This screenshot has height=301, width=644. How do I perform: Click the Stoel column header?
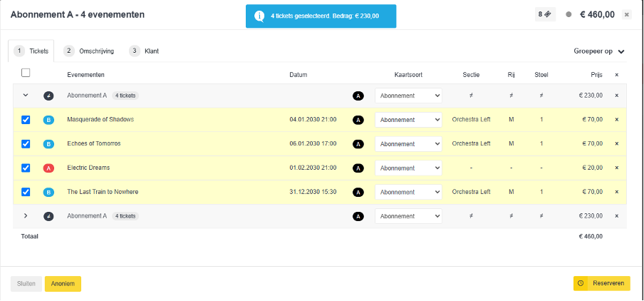tap(541, 75)
